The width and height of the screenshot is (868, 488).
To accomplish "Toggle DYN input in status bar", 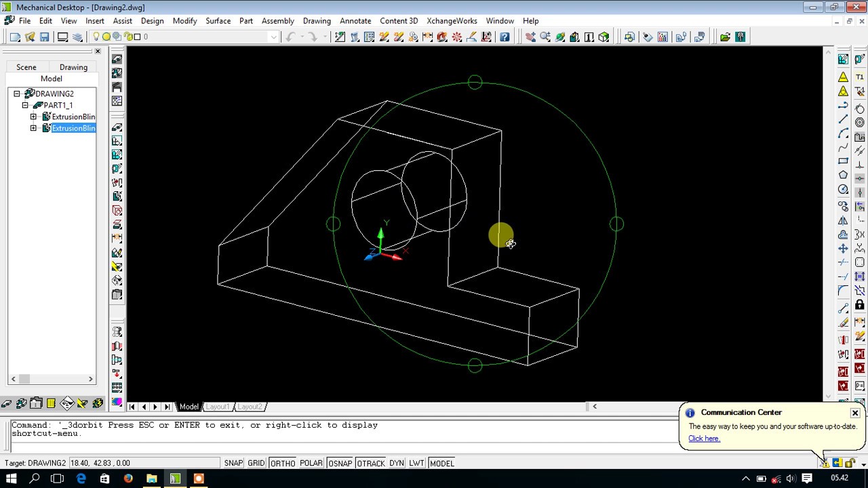I will [397, 463].
